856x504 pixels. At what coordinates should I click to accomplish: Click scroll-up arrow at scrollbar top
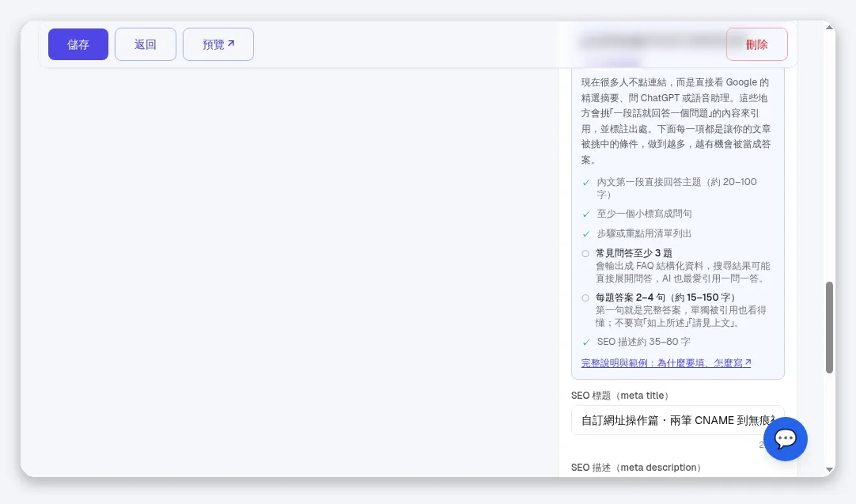[x=830, y=28]
